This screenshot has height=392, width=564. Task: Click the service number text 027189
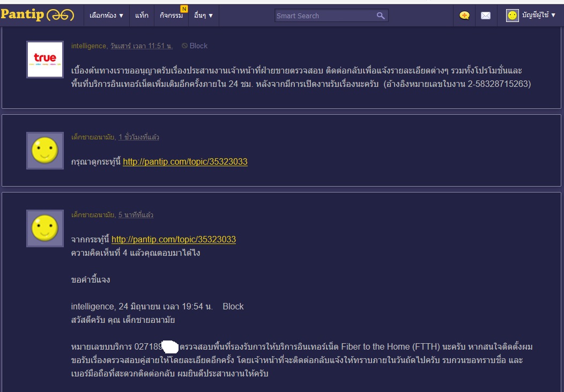point(149,346)
